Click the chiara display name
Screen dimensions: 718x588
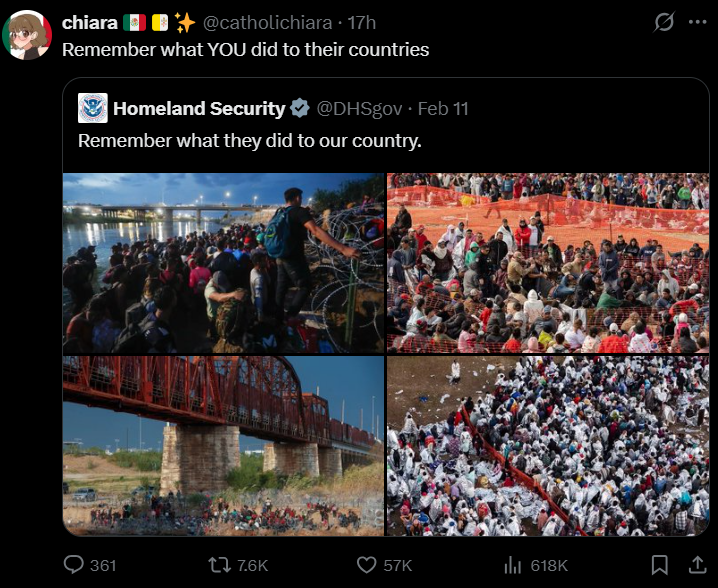[89, 22]
